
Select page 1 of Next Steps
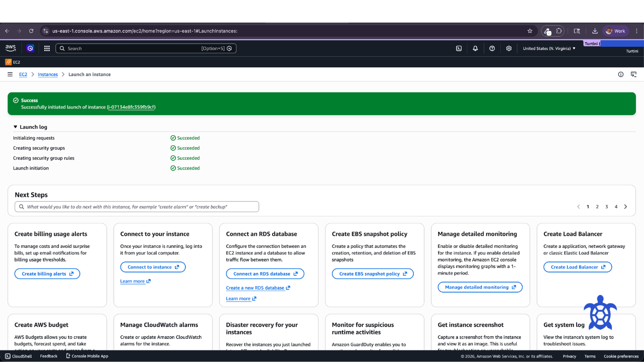588,207
